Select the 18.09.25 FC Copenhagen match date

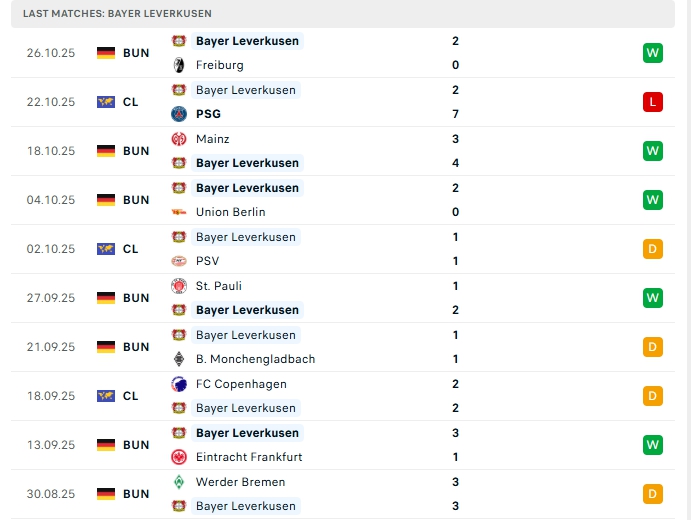(x=51, y=396)
